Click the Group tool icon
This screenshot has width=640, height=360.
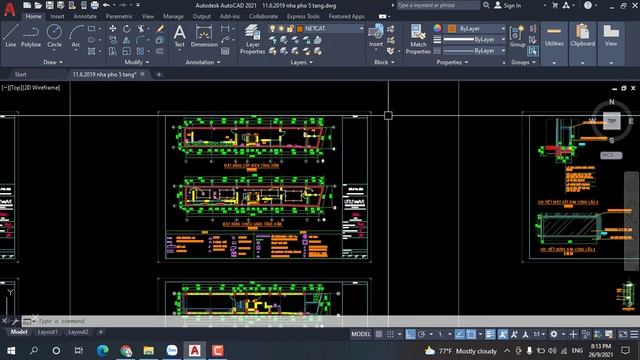(x=517, y=36)
